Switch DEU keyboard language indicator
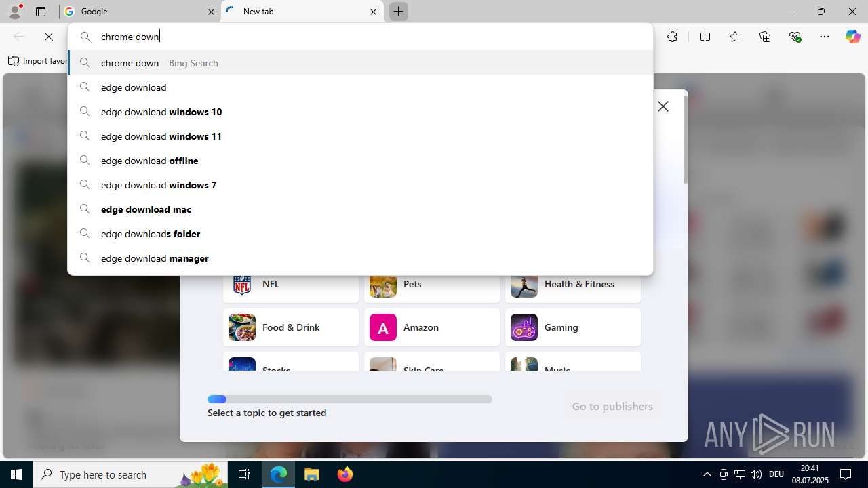The width and height of the screenshot is (868, 488). 776,474
